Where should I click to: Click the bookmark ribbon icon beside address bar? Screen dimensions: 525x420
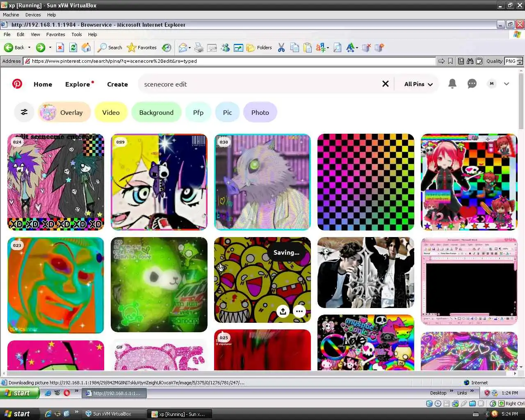[x=450, y=61]
